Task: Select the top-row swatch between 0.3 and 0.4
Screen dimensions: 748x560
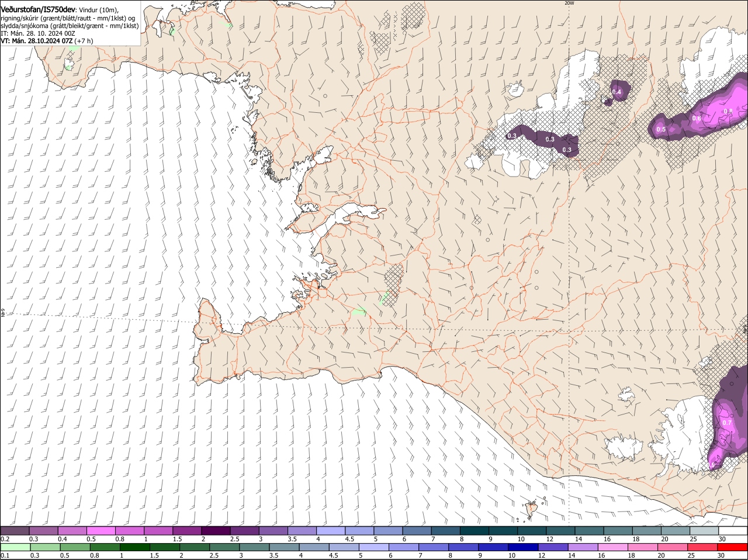Action: pos(43,530)
